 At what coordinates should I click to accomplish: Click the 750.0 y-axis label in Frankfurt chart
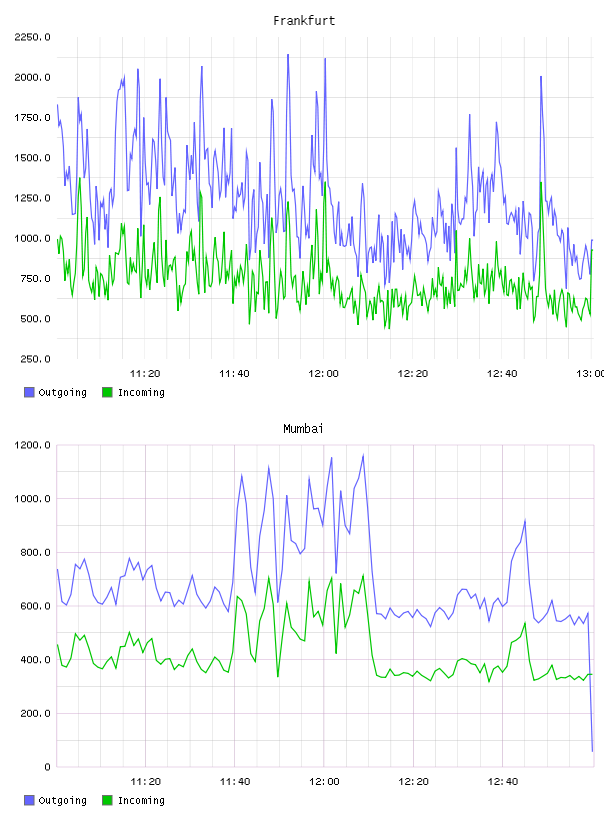tap(35, 278)
